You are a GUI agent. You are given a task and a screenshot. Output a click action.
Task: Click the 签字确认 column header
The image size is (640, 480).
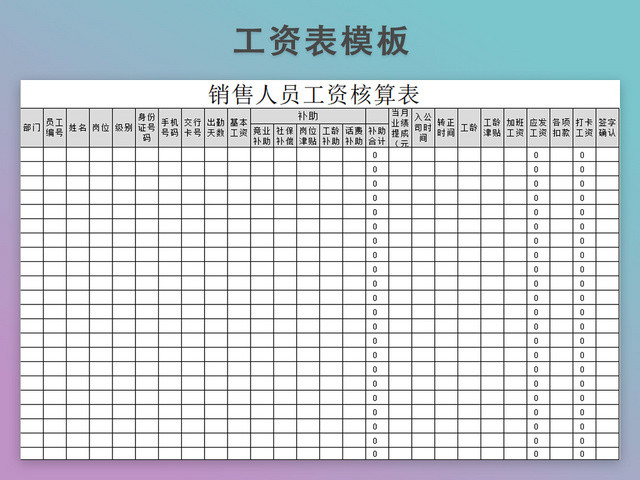click(607, 128)
